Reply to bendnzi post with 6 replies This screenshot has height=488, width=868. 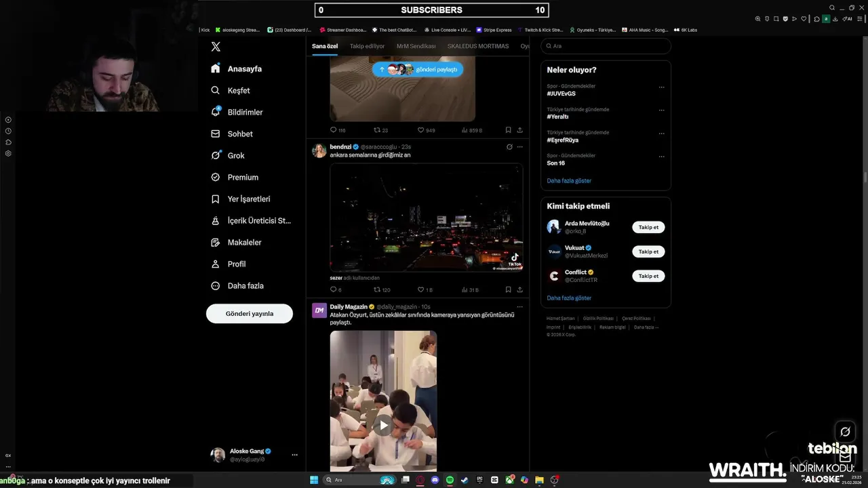pos(336,289)
